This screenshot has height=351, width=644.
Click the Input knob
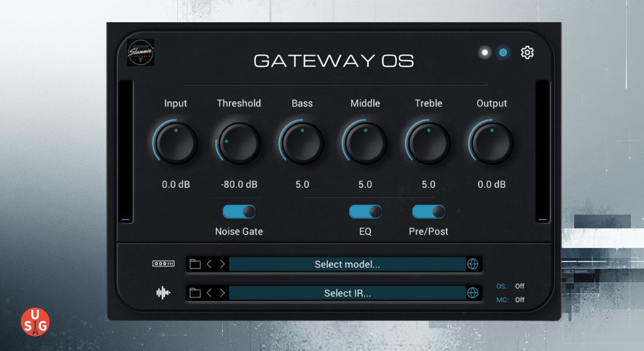(176, 143)
